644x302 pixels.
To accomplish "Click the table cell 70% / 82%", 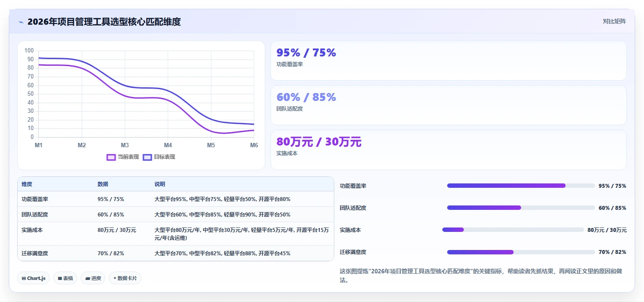I will (x=111, y=254).
